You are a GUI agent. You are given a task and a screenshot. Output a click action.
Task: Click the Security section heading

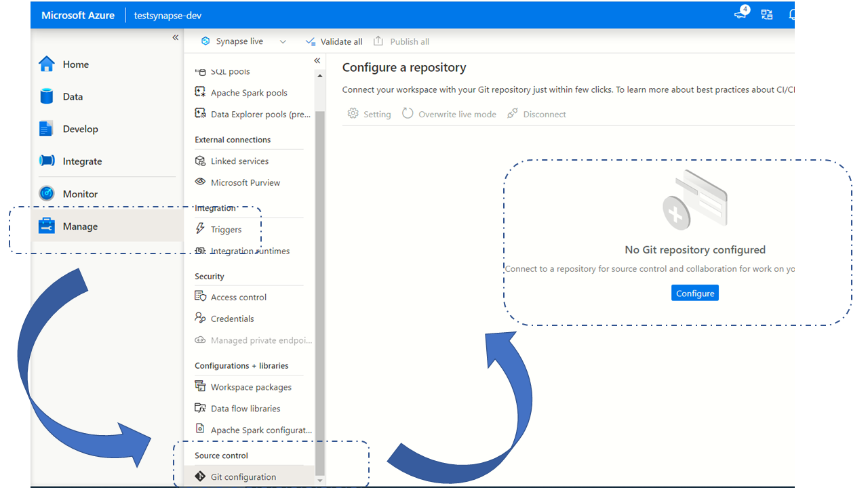[210, 277]
